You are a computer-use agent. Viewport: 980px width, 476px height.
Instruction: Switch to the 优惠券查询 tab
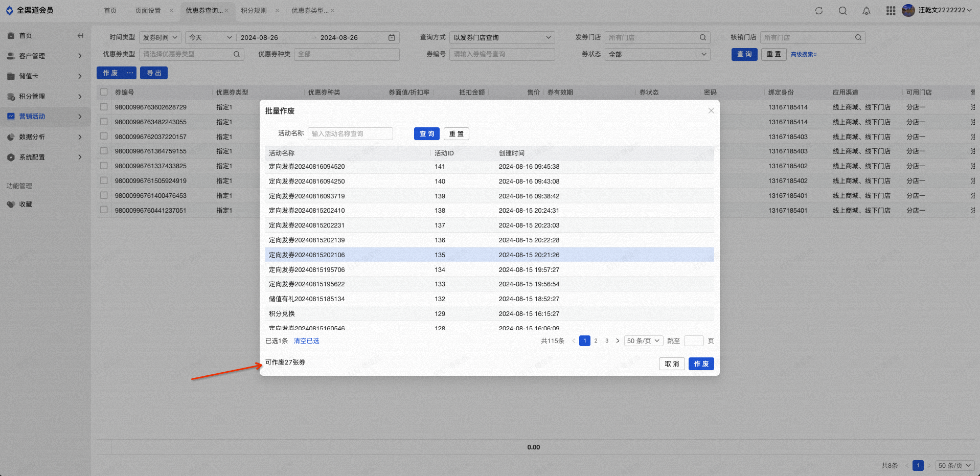[x=204, y=11]
